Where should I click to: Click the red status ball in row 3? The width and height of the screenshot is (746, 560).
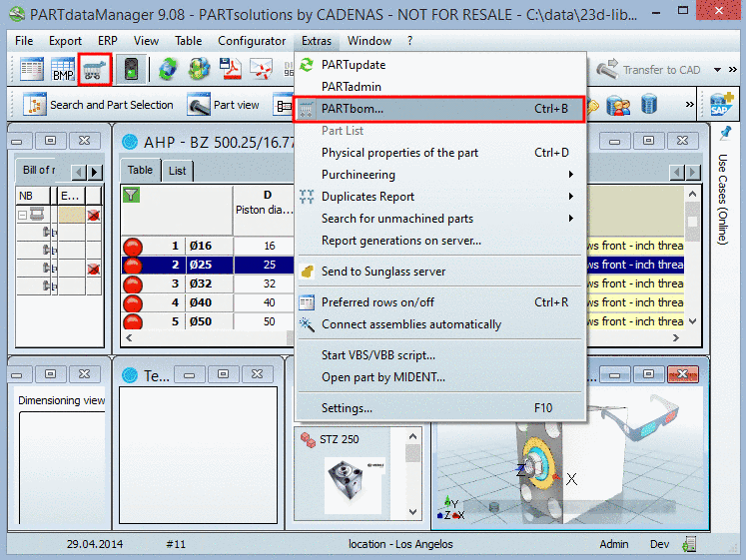(x=133, y=284)
